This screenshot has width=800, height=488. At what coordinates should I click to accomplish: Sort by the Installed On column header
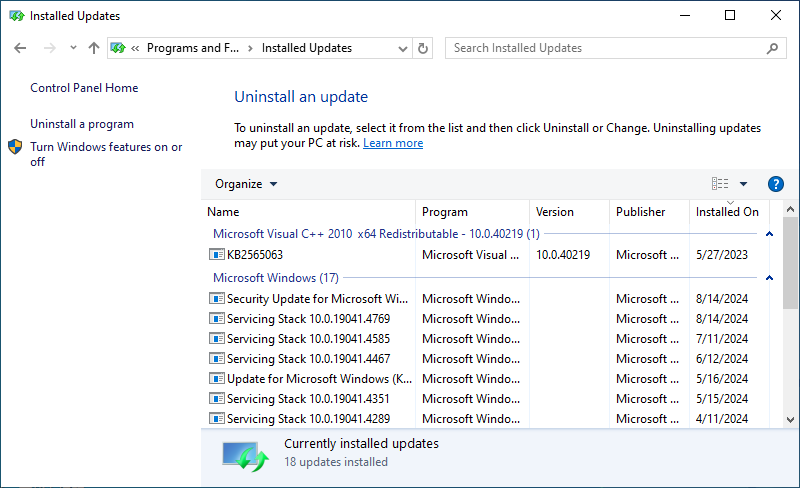(729, 212)
